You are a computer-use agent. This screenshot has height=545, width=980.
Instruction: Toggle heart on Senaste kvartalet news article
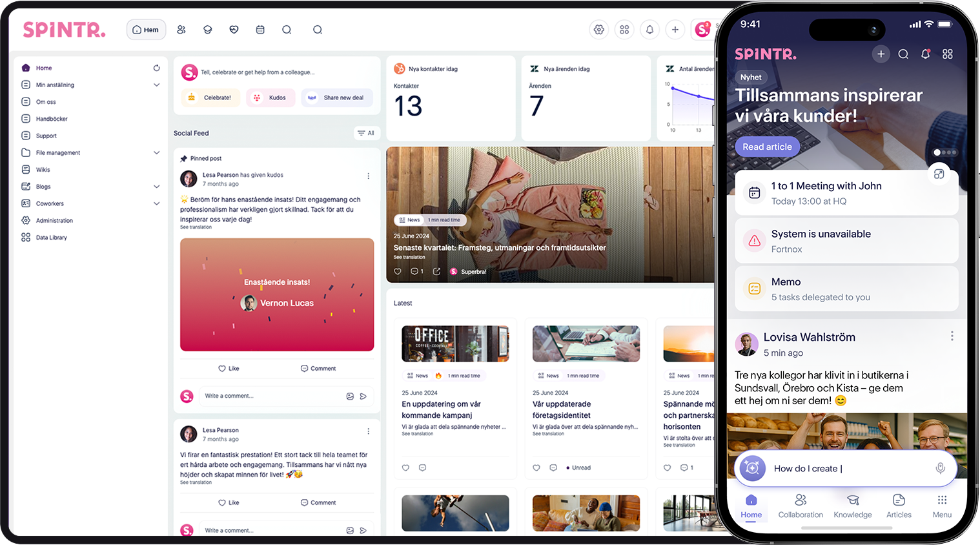coord(398,272)
